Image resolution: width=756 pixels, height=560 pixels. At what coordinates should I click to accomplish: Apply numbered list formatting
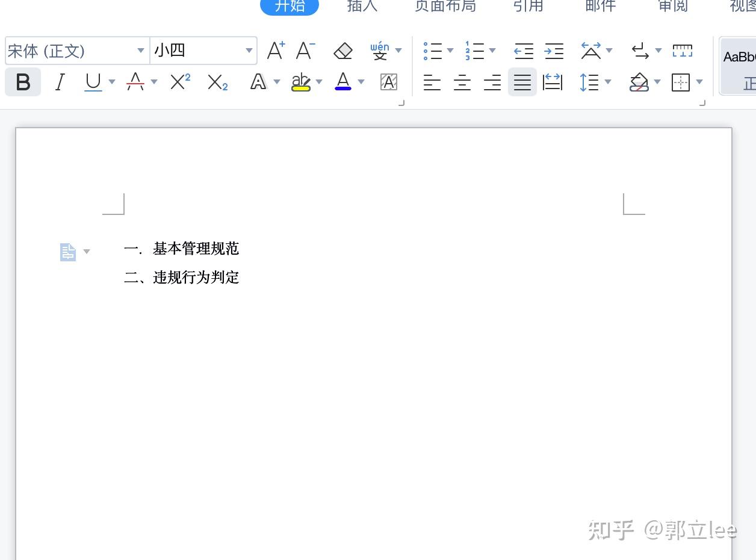point(474,51)
